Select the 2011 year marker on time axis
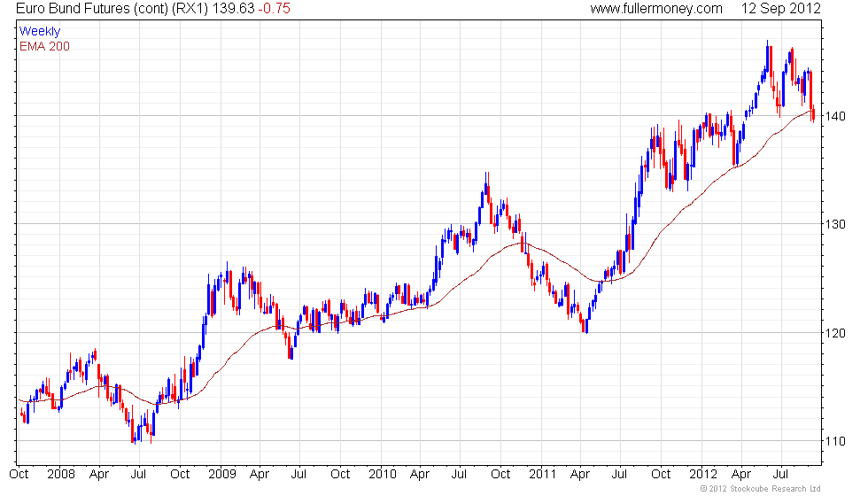This screenshot has height=496, width=868. pyautogui.click(x=542, y=474)
